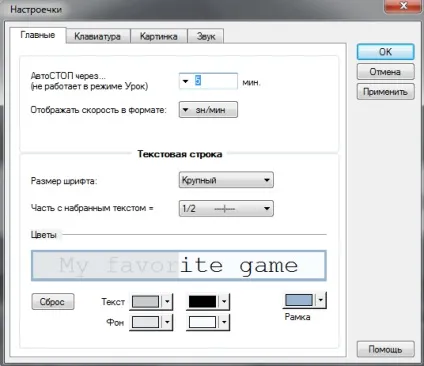
Task: Switch to the Клавиатура tab
Action: (98, 36)
